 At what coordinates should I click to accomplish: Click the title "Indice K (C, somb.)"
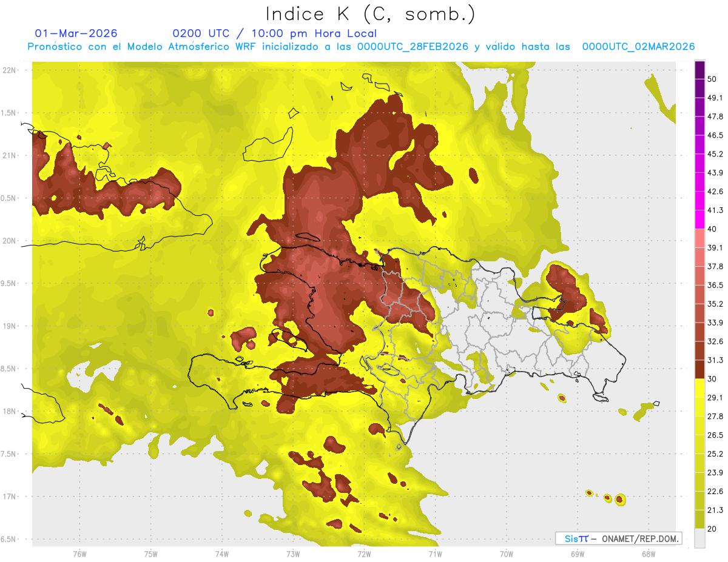[370, 14]
